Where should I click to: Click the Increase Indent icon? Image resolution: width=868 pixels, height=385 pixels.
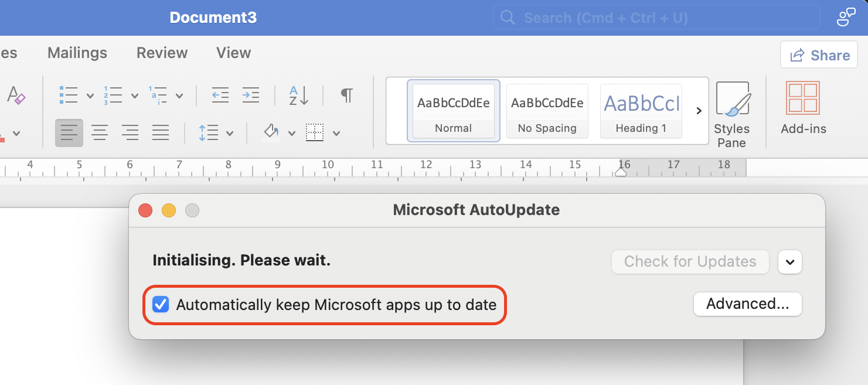click(x=251, y=95)
